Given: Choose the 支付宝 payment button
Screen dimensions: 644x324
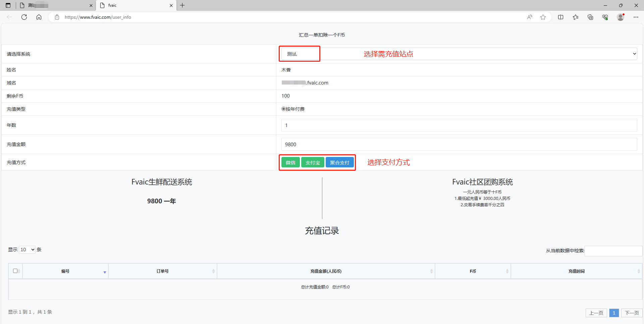Looking at the screenshot, I should coord(313,163).
